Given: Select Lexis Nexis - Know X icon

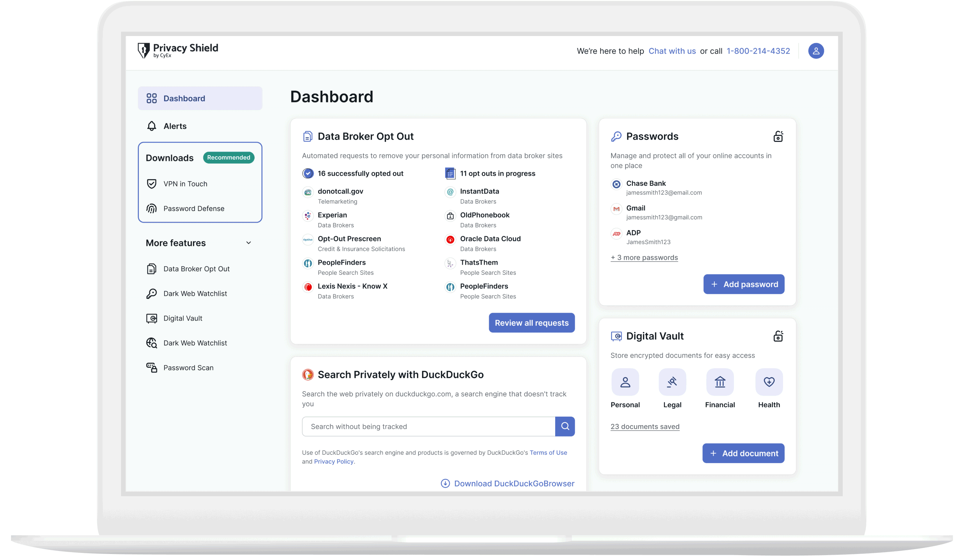Looking at the screenshot, I should tap(308, 287).
